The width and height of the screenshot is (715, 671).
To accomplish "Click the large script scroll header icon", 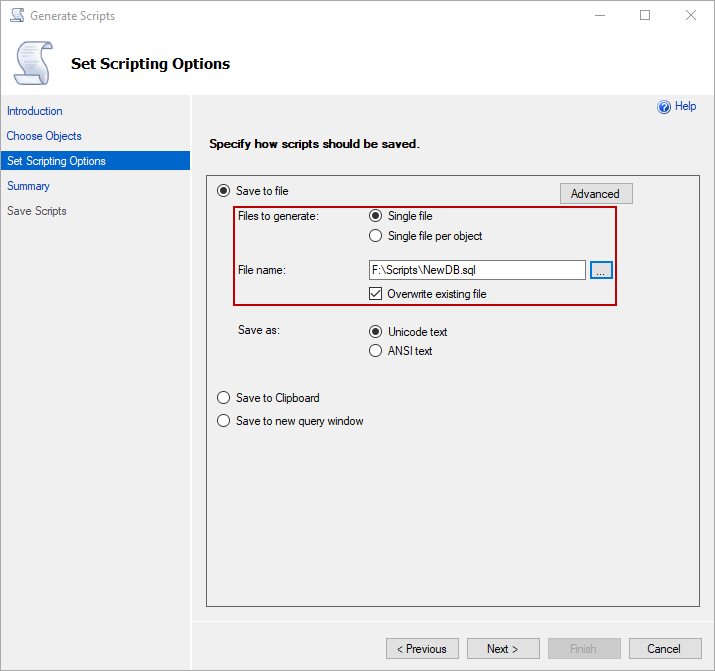I will click(x=33, y=63).
